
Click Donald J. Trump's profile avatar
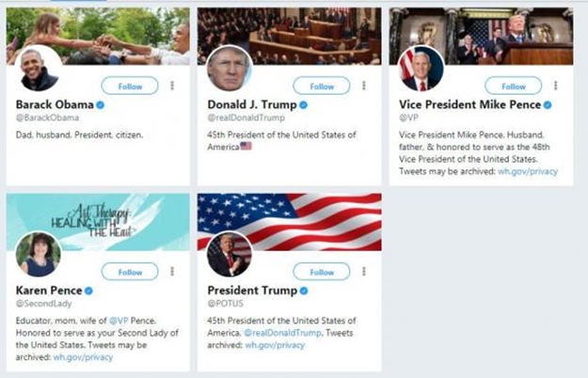click(x=230, y=67)
